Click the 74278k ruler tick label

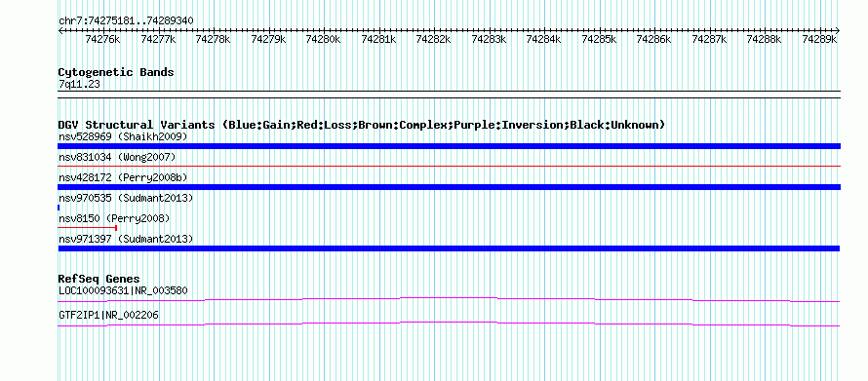[x=214, y=39]
